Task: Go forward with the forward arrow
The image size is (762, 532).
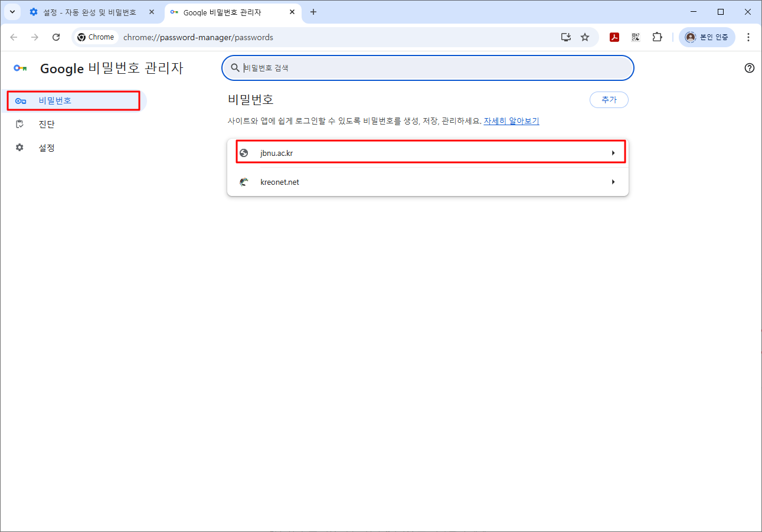Action: click(35, 37)
